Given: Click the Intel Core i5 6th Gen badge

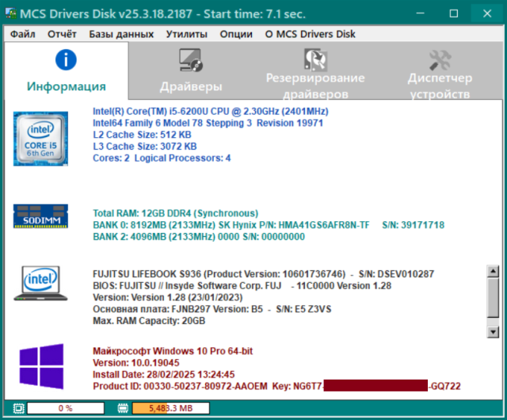Looking at the screenshot, I should pyautogui.click(x=40, y=139).
